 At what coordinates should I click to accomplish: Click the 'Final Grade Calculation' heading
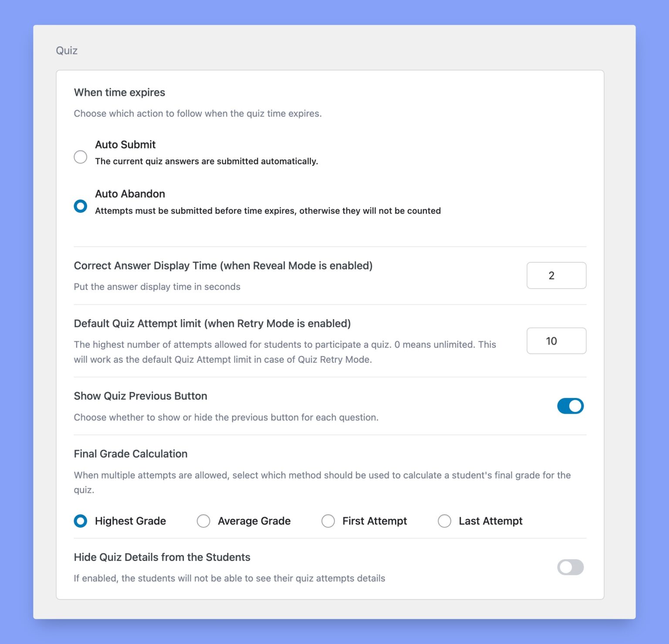pyautogui.click(x=131, y=454)
